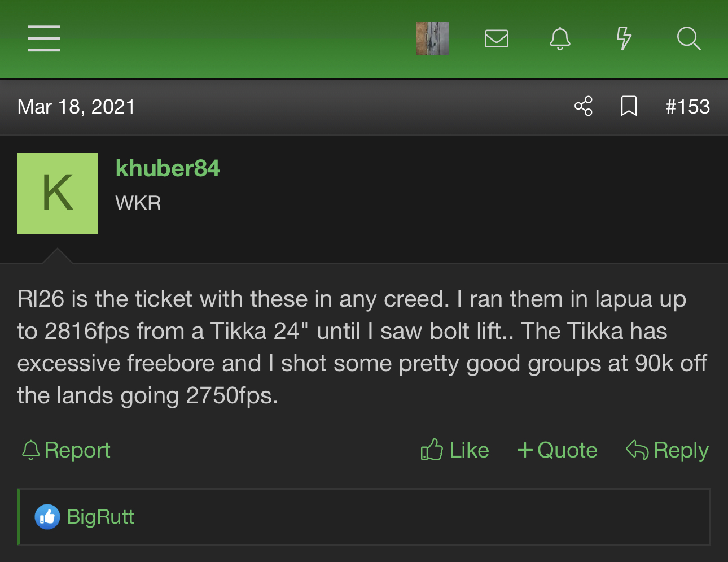Add the post to multi-quote with +Quote
The height and width of the screenshot is (562, 728).
pyautogui.click(x=557, y=450)
